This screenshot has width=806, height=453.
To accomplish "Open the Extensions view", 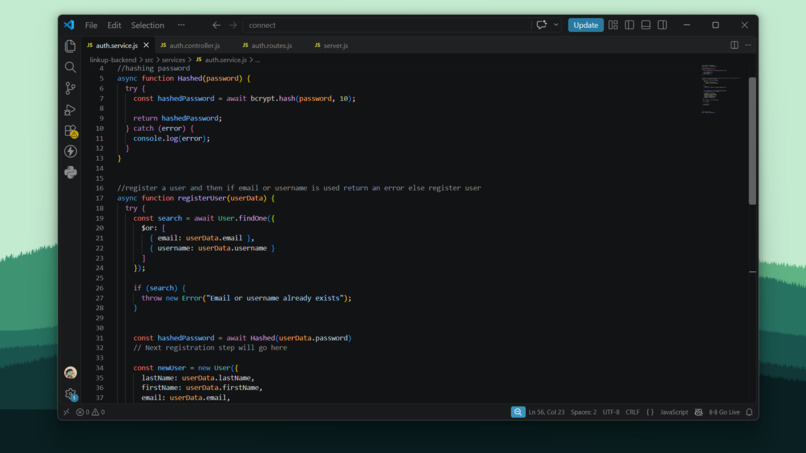I will [x=71, y=131].
